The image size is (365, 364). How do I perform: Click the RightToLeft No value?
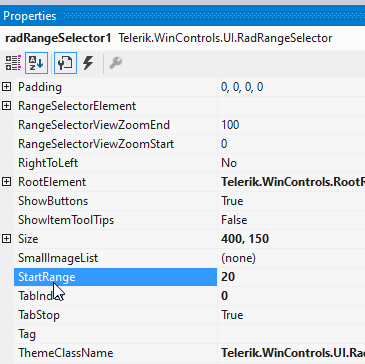tap(291, 163)
